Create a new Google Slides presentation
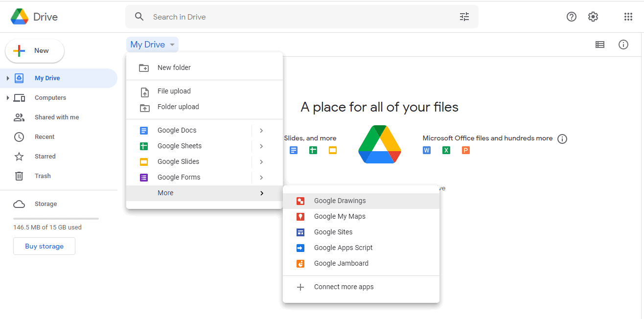The height and width of the screenshot is (319, 644). (x=178, y=161)
